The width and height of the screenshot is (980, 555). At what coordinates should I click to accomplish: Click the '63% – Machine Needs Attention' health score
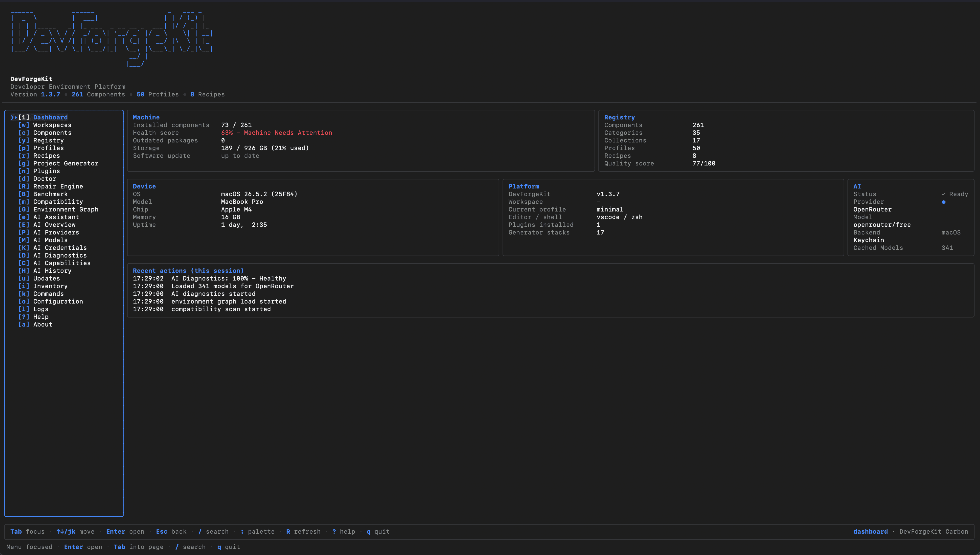[276, 133]
